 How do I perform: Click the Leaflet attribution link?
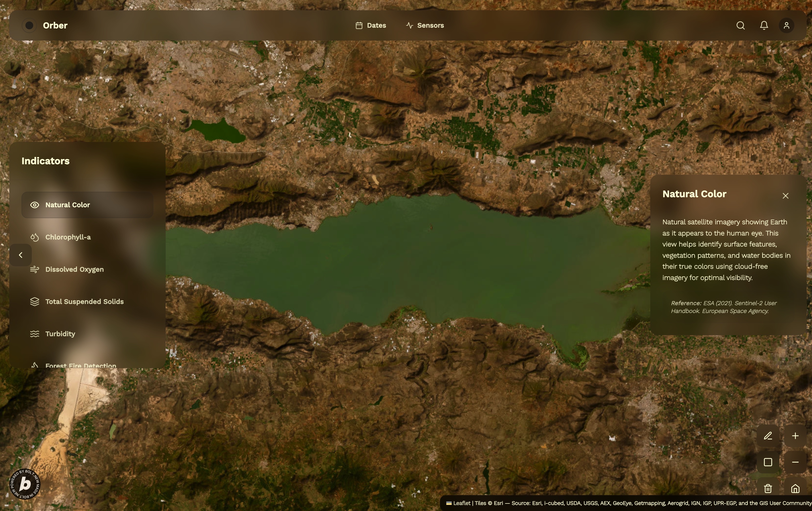tap(461, 503)
